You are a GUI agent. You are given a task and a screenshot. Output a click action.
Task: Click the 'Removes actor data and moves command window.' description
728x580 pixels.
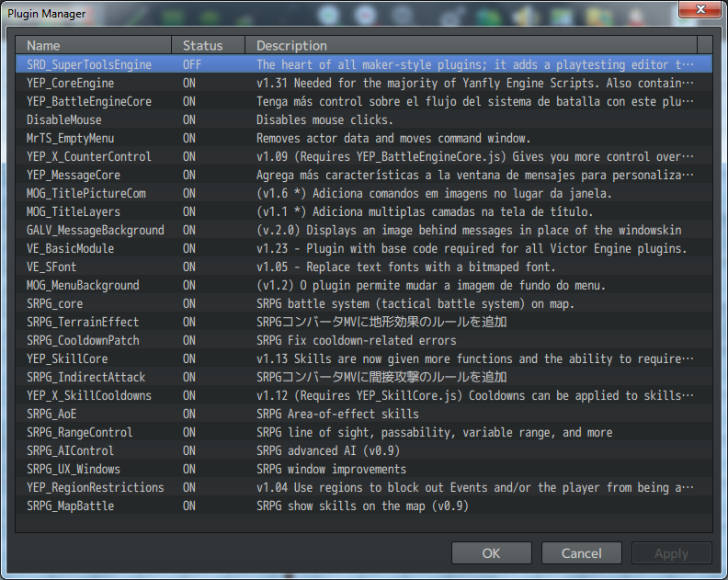tap(393, 139)
